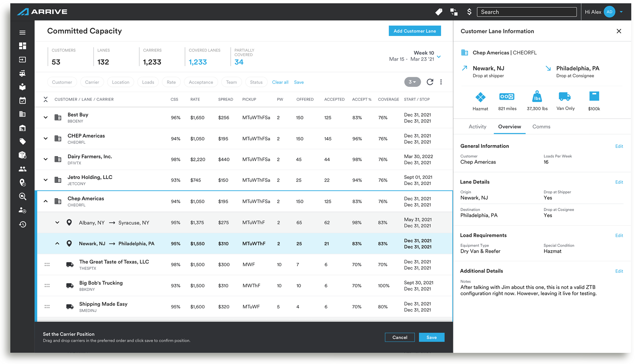Open the three-dot more options menu

[441, 82]
